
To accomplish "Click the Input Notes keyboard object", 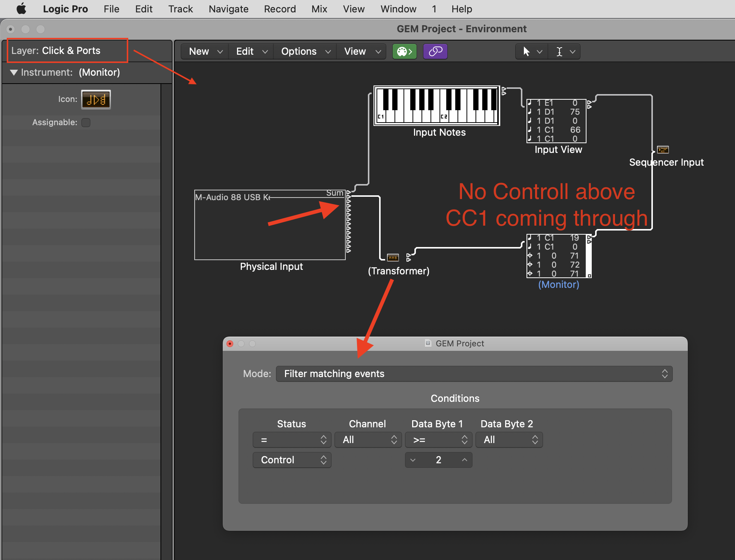I will 436,106.
